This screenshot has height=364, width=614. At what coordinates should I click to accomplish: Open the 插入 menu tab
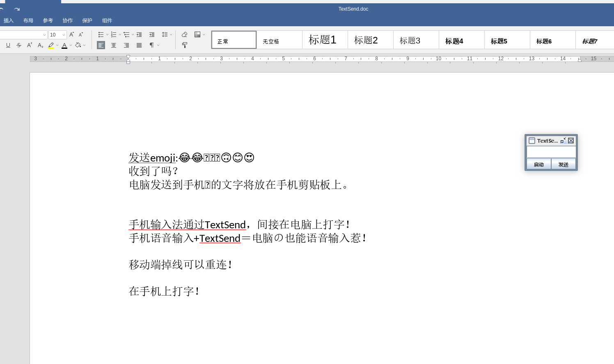tap(9, 20)
